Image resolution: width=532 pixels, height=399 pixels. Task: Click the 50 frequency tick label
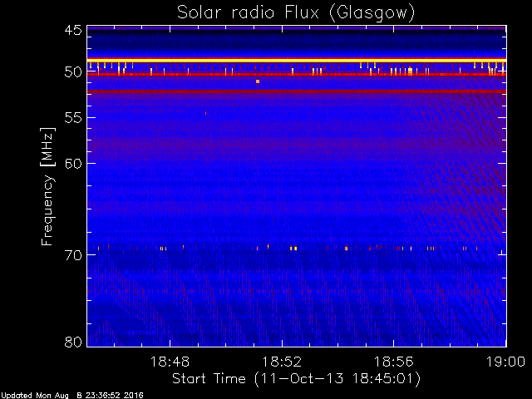[73, 72]
